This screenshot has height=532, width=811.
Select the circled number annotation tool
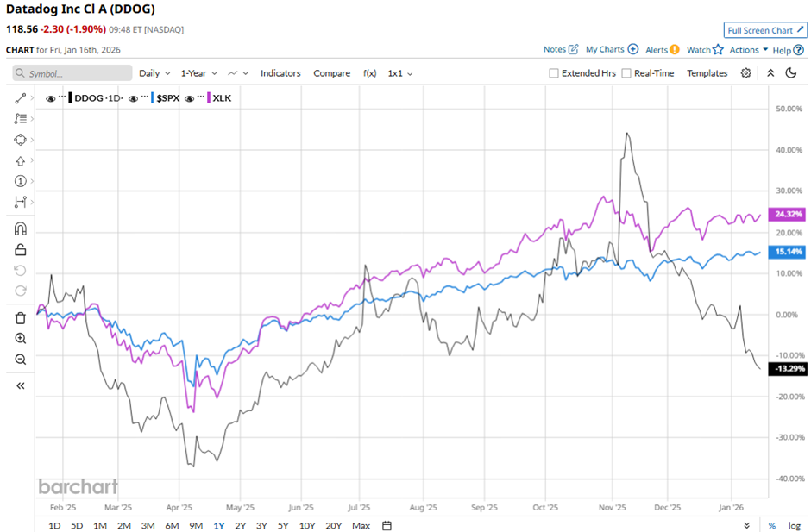pos(20,181)
